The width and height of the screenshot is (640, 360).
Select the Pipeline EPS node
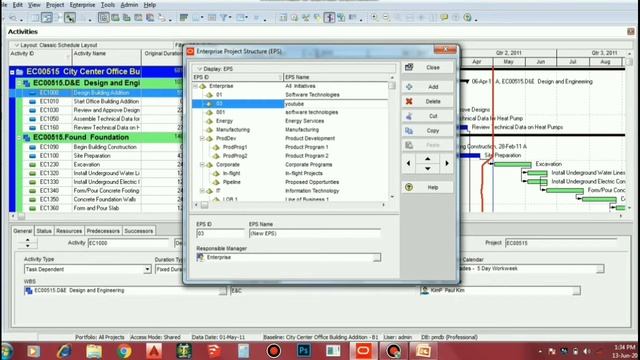(290, 182)
